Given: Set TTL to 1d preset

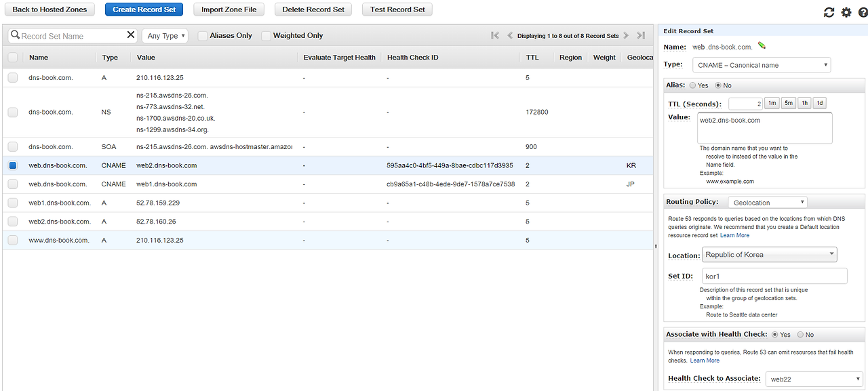Looking at the screenshot, I should pos(819,104).
